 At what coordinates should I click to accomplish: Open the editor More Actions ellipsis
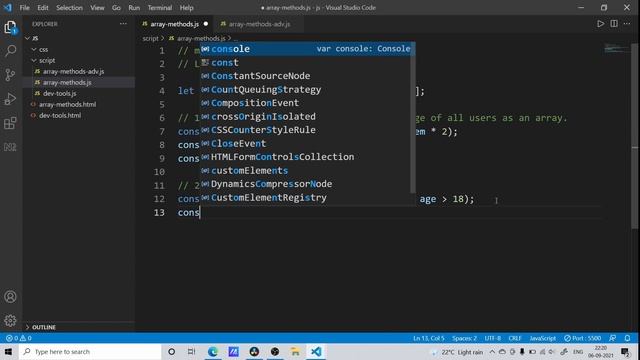tap(627, 24)
